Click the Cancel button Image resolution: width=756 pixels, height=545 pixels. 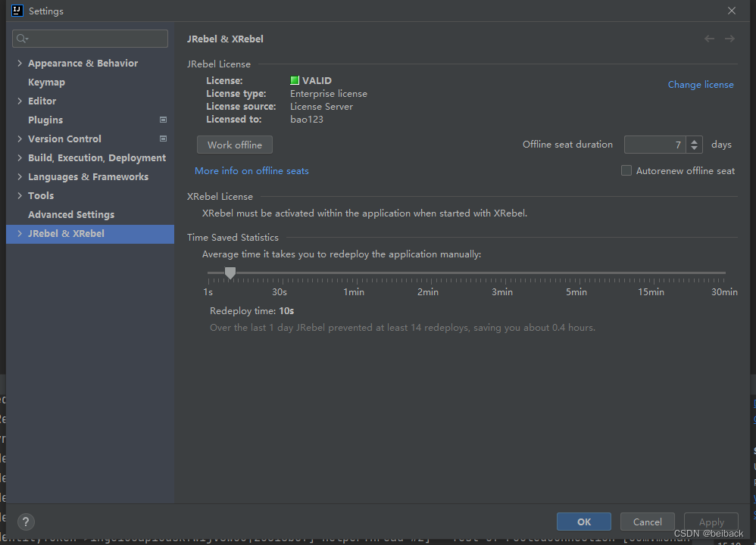[x=647, y=522]
